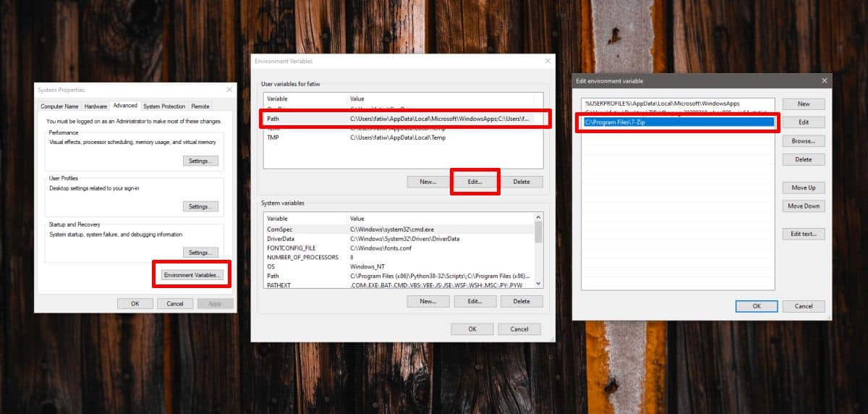Select the ComSpec system variable row
The image size is (868, 414).
[399, 229]
